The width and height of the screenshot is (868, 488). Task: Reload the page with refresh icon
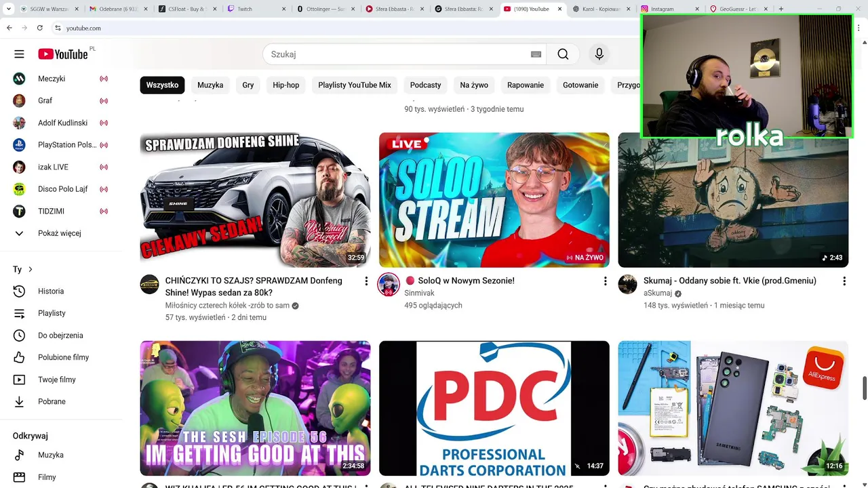pyautogui.click(x=39, y=28)
